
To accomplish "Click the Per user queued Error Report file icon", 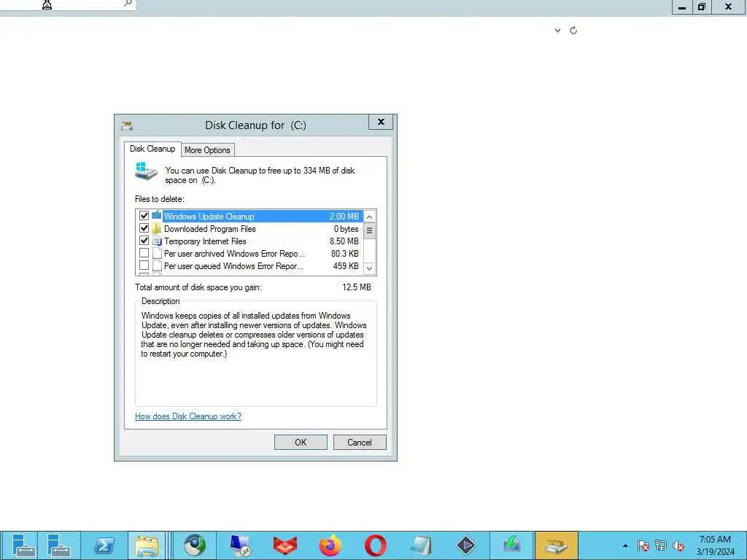I will click(x=157, y=265).
